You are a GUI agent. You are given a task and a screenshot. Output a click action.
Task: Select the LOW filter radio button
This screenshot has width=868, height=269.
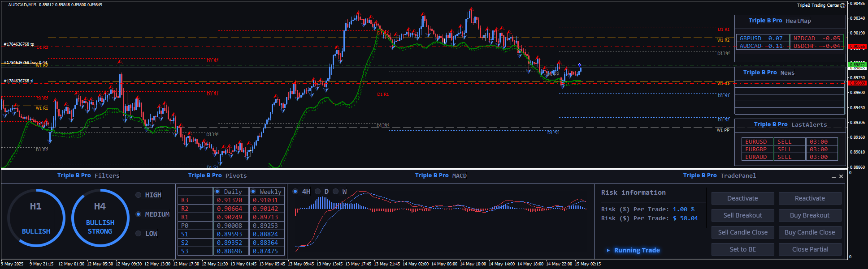[139, 234]
